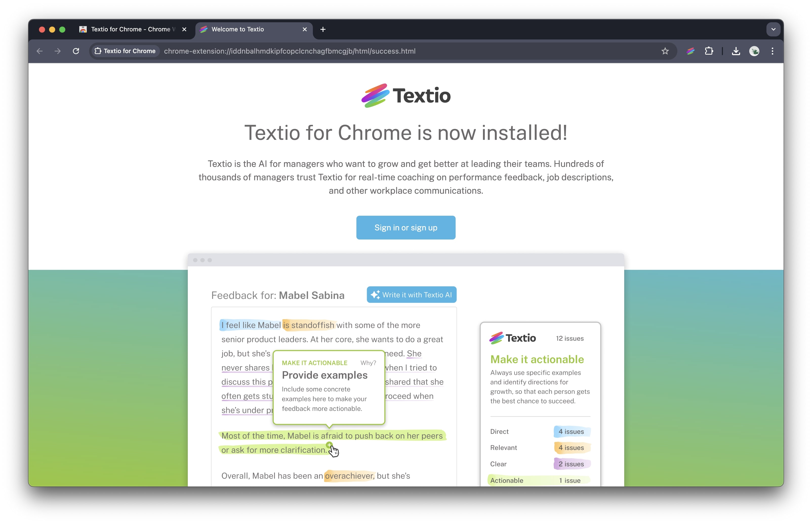
Task: Click 'Make it actionable' panel heading
Action: point(537,359)
